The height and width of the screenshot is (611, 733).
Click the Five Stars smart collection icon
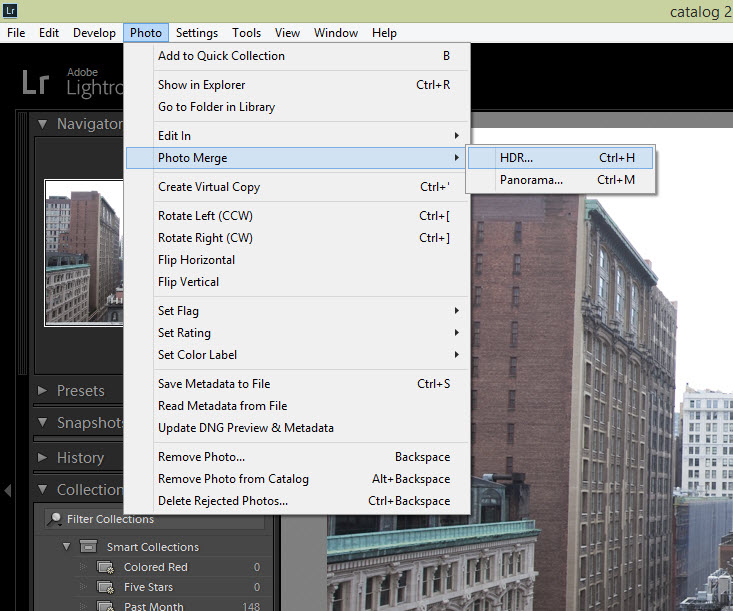105,587
